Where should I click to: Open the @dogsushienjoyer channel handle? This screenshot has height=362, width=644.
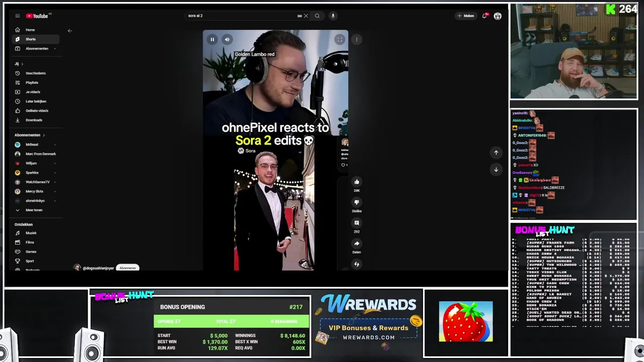[98, 268]
